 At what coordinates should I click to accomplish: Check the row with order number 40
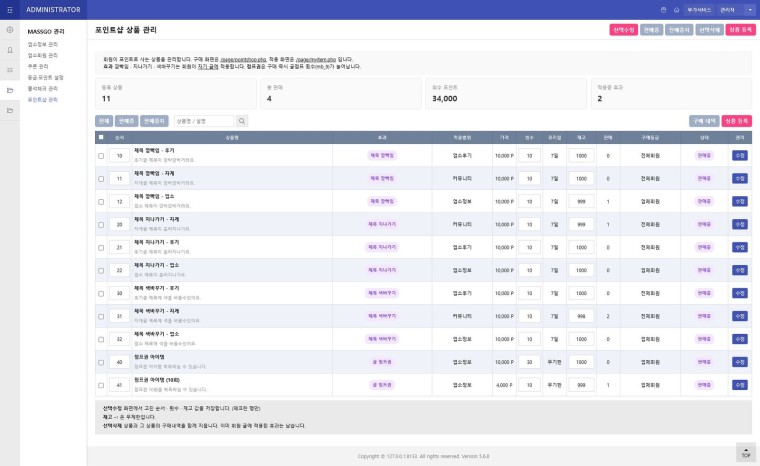[x=101, y=362]
